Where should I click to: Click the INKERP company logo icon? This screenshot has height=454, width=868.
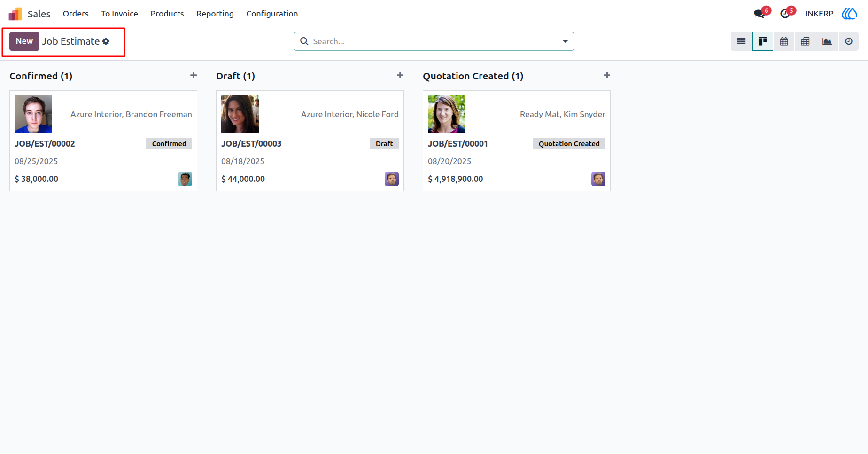849,14
